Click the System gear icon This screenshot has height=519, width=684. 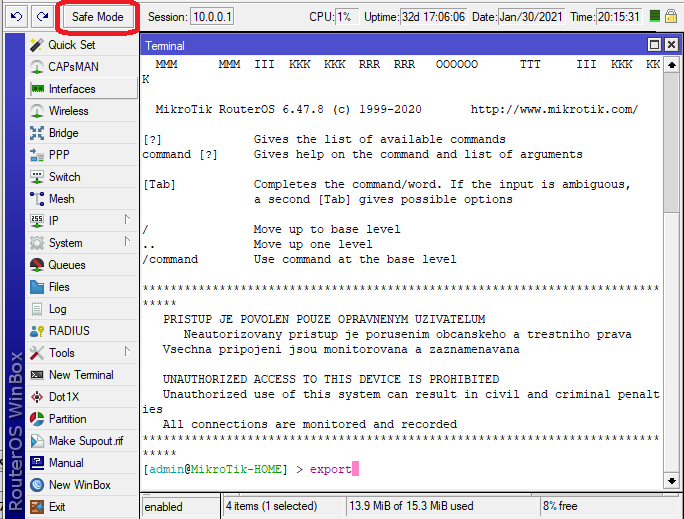(x=37, y=242)
